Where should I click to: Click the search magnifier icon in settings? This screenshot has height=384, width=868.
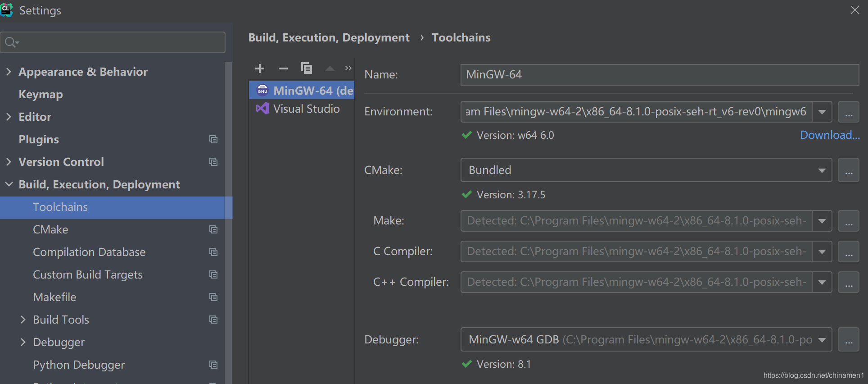pyautogui.click(x=11, y=42)
